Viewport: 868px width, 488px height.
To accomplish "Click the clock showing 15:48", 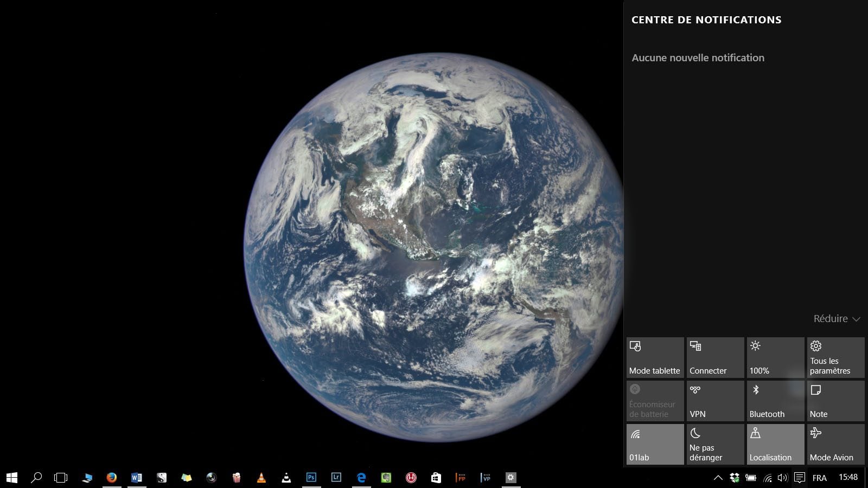I will coord(848,477).
